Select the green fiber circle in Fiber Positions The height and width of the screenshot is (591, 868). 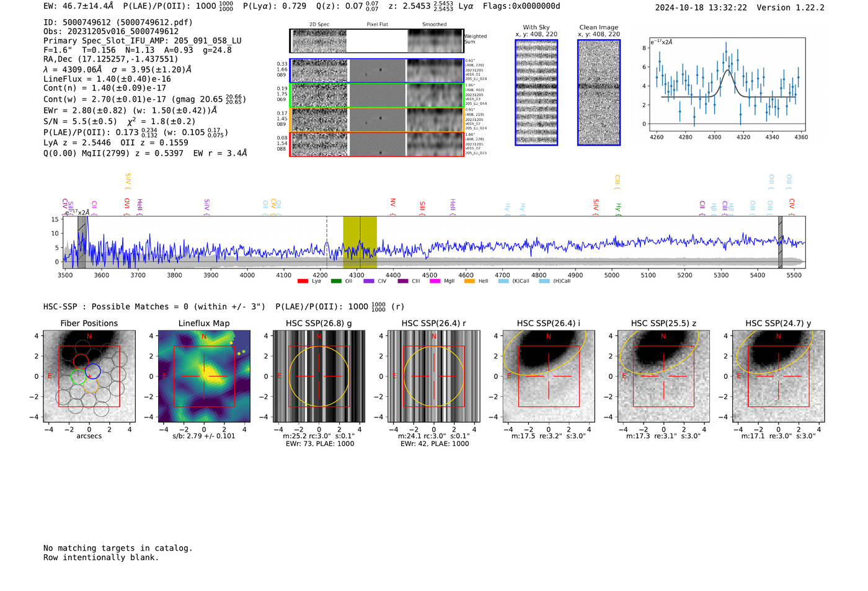(x=78, y=376)
